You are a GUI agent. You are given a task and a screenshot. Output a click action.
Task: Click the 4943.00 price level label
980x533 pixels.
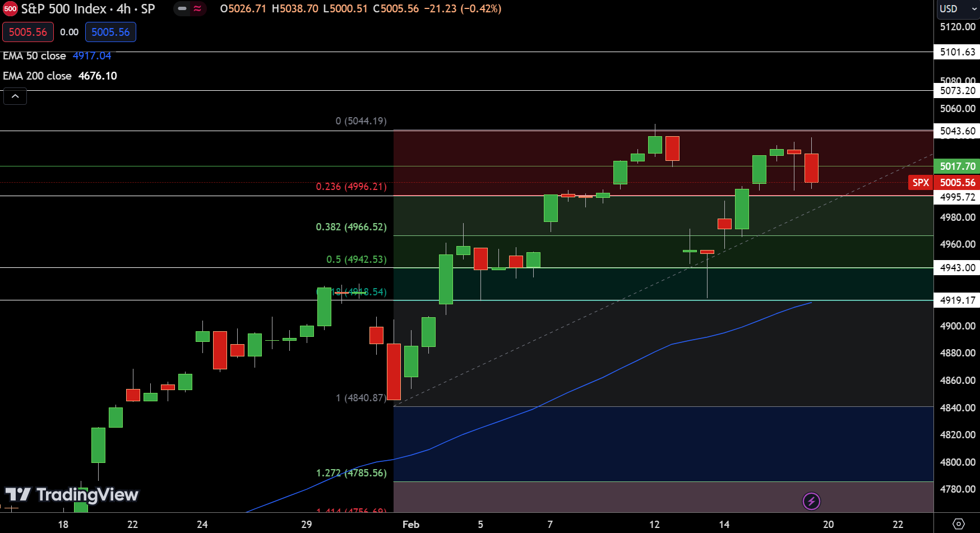tap(958, 268)
